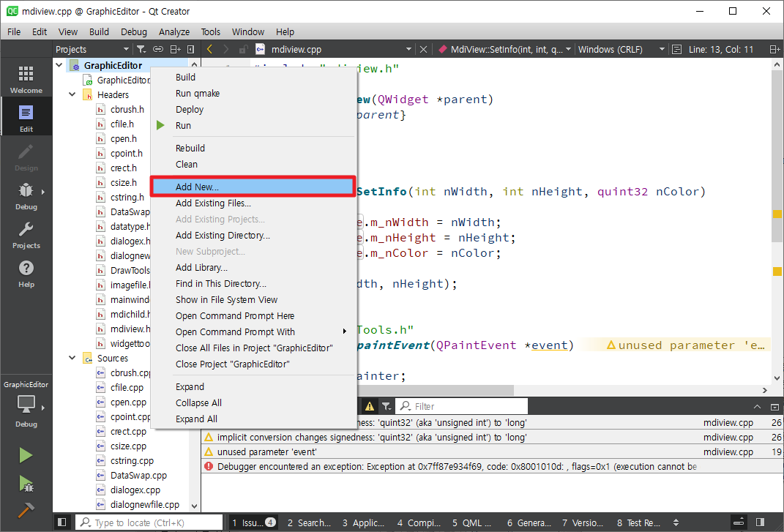Open cbrush.h in the Headers tree
Image resolution: width=784 pixels, height=532 pixels.
coord(127,109)
